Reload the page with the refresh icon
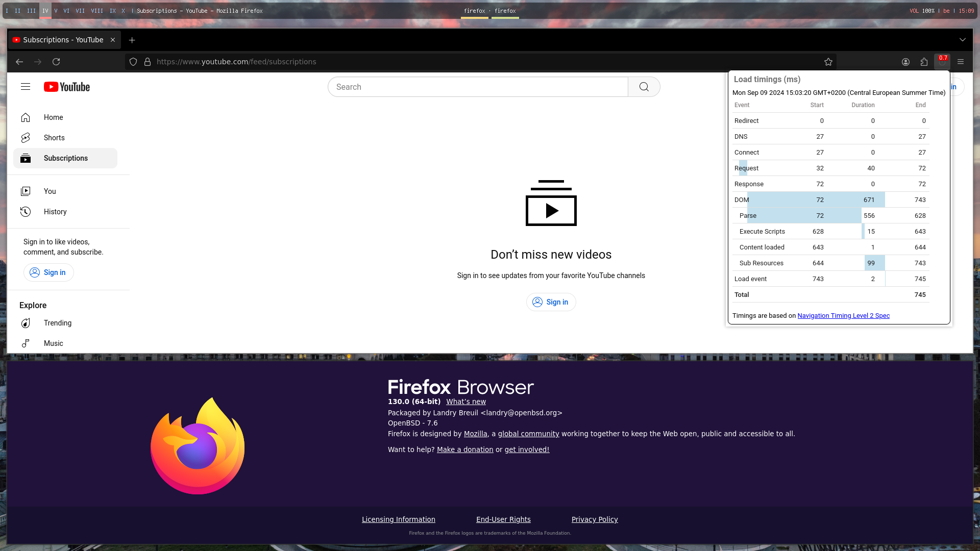 coord(56,62)
